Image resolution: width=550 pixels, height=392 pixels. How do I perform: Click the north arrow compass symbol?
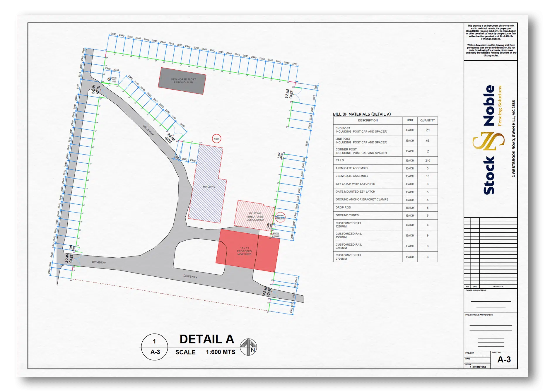coord(248,347)
